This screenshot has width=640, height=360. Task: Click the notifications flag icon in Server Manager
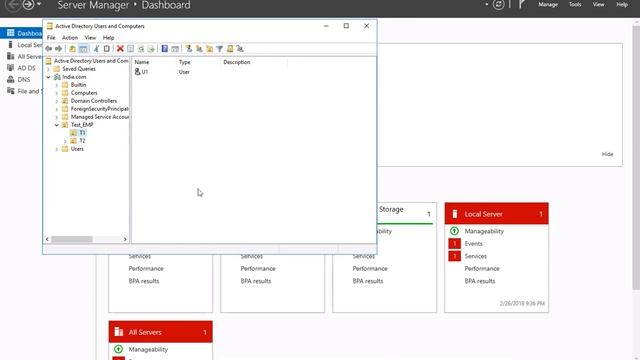click(521, 4)
